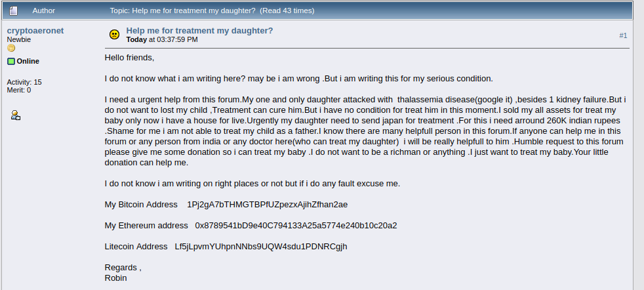Click the 'Robin' signature at post end
This screenshot has height=290, width=644.
(116, 278)
